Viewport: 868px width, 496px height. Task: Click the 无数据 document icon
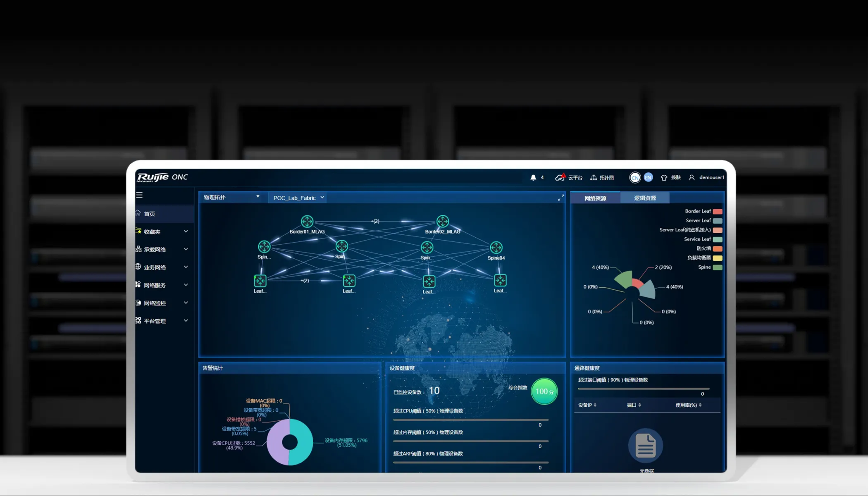(x=645, y=446)
